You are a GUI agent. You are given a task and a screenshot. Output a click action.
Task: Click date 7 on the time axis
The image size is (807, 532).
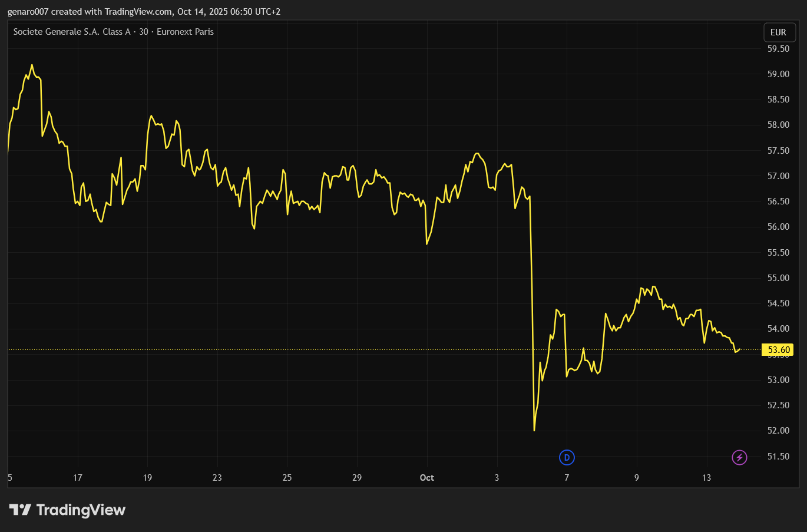point(567,478)
